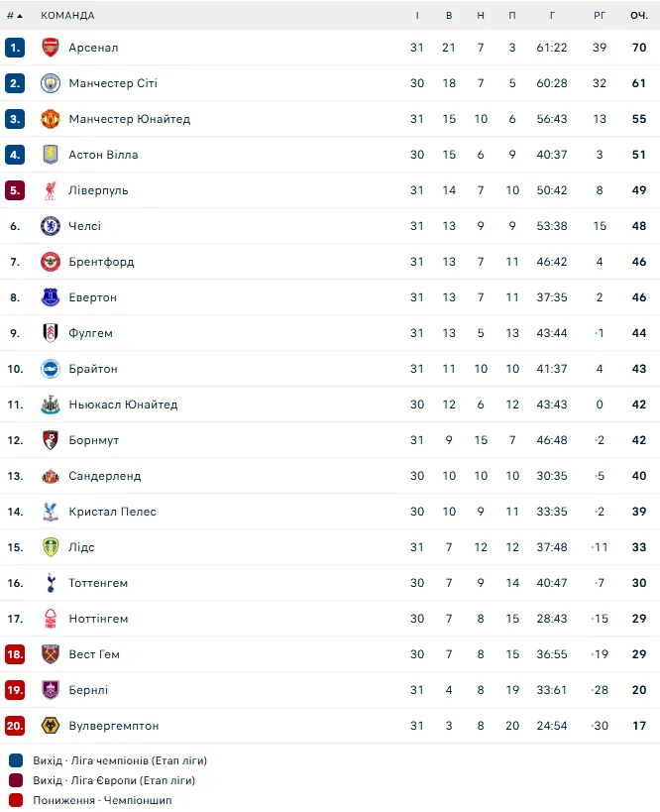Viewport: 660px width, 812px height.
Task: Open the Кристал Пелес team link
Action: coord(112,512)
